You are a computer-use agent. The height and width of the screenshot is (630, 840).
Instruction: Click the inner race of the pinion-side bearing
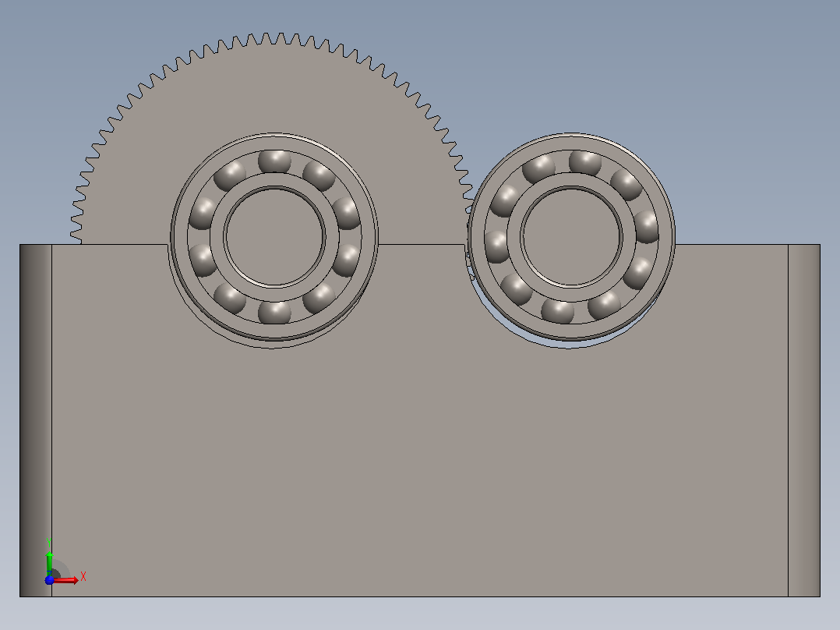click(571, 179)
